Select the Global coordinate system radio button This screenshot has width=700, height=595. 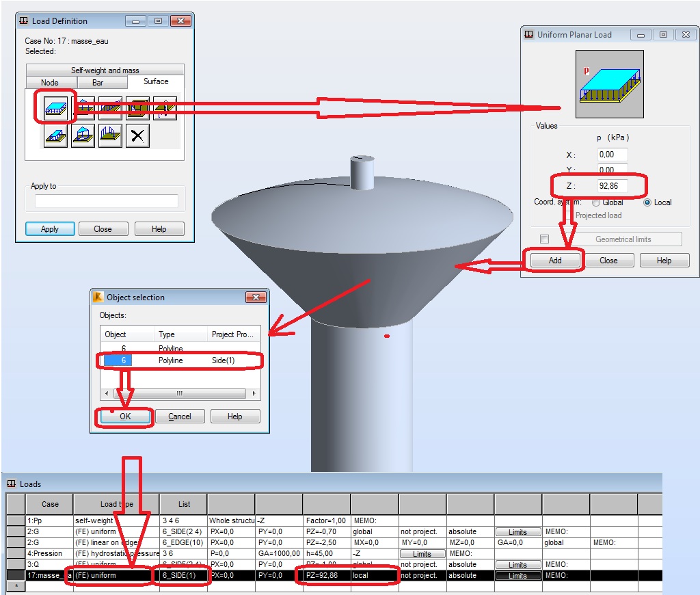(x=595, y=202)
